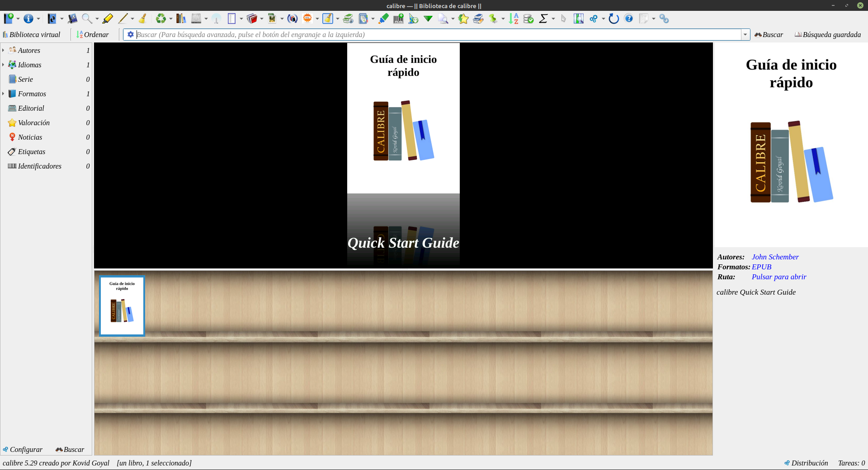Click the Ordenar button
This screenshot has width=868, height=470.
coord(93,34)
